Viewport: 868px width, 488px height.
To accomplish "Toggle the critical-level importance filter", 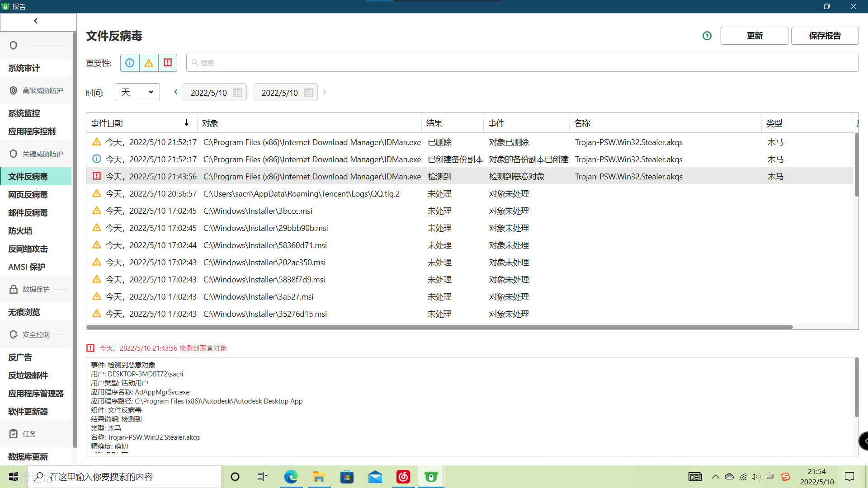I will [168, 63].
